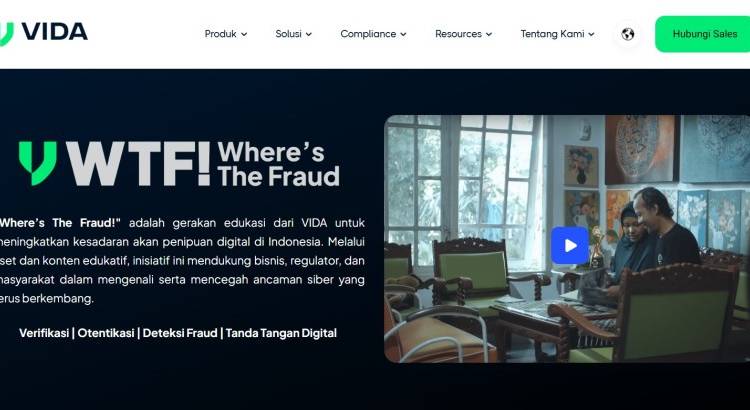Viewport: 750px width, 410px height.
Task: Select the Otentikasi link
Action: tap(106, 333)
